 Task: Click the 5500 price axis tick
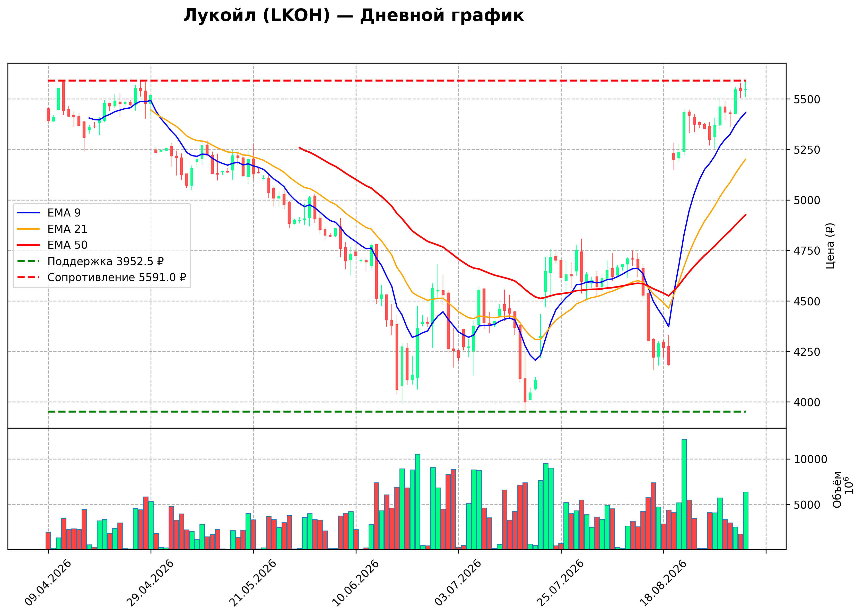click(807, 99)
